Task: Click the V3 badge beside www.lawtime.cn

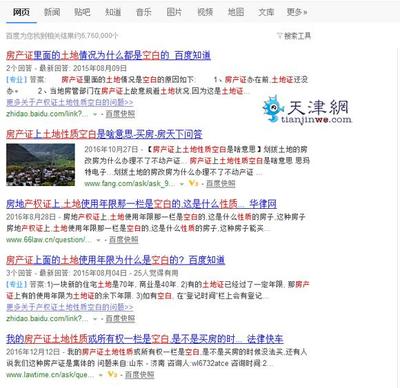Action: tap(112, 375)
